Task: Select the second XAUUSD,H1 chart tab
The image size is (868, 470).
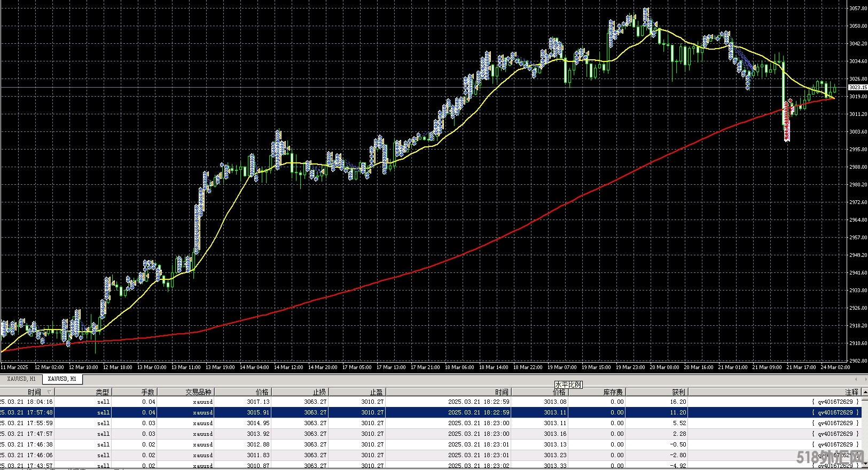Action: tap(62, 379)
